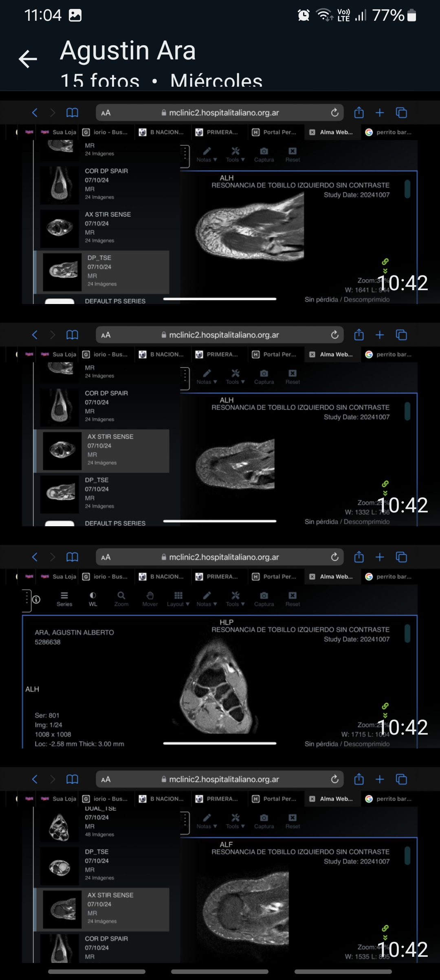Tap the AA text button above the HLP viewer
Screen dimensions: 440x980
tap(106, 557)
